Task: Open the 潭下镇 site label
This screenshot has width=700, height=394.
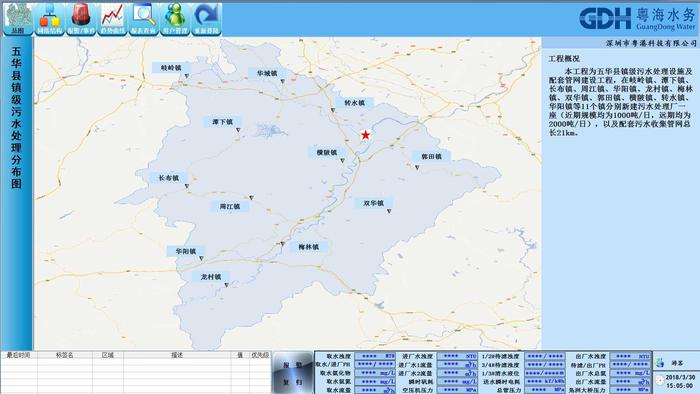Action: click(223, 122)
